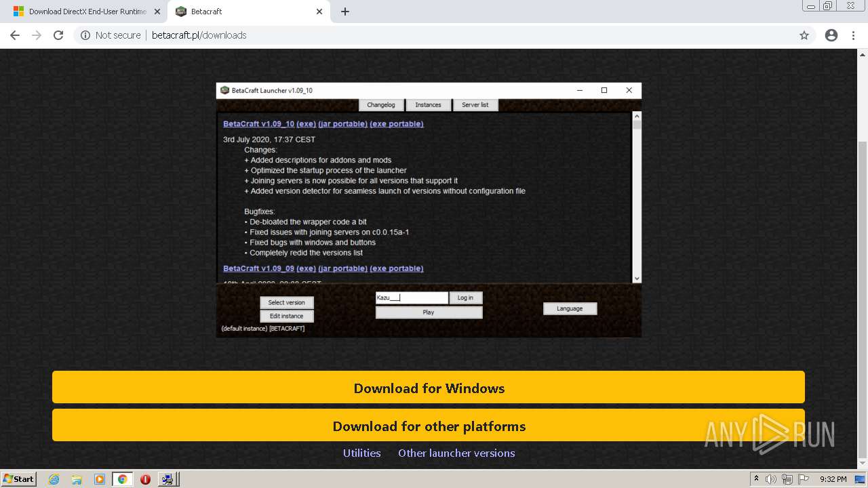Bookmark this page with the star icon
Image resolution: width=868 pixels, height=488 pixels.
[804, 35]
